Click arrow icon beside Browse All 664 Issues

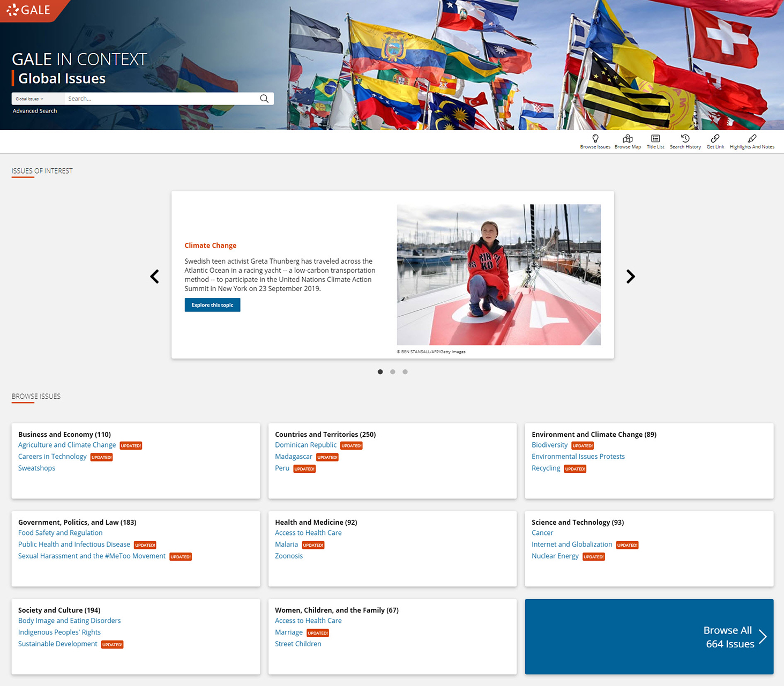coord(763,637)
